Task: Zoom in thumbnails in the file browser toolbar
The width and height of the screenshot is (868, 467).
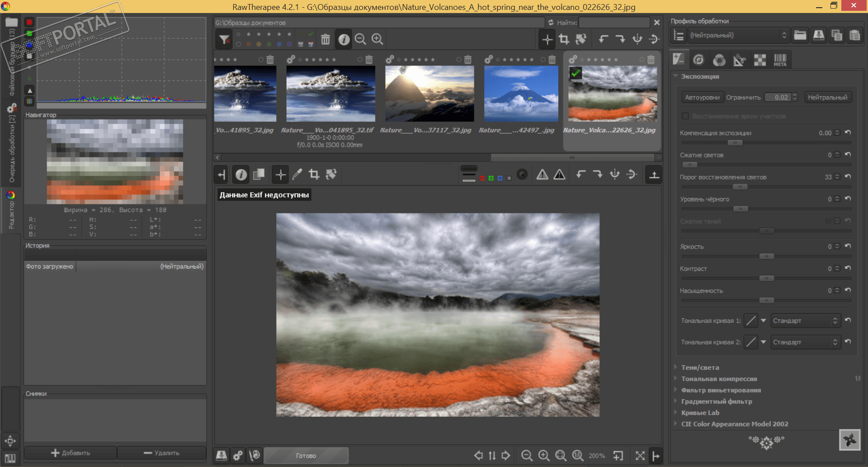Action: [377, 39]
